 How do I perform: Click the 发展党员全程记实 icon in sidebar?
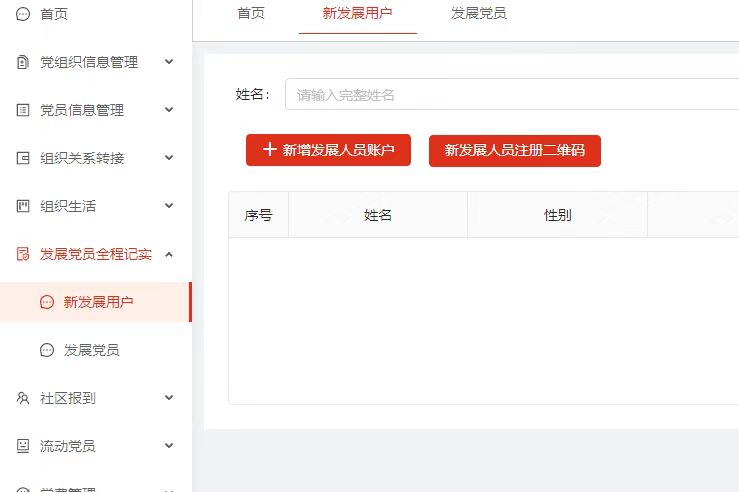(23, 254)
